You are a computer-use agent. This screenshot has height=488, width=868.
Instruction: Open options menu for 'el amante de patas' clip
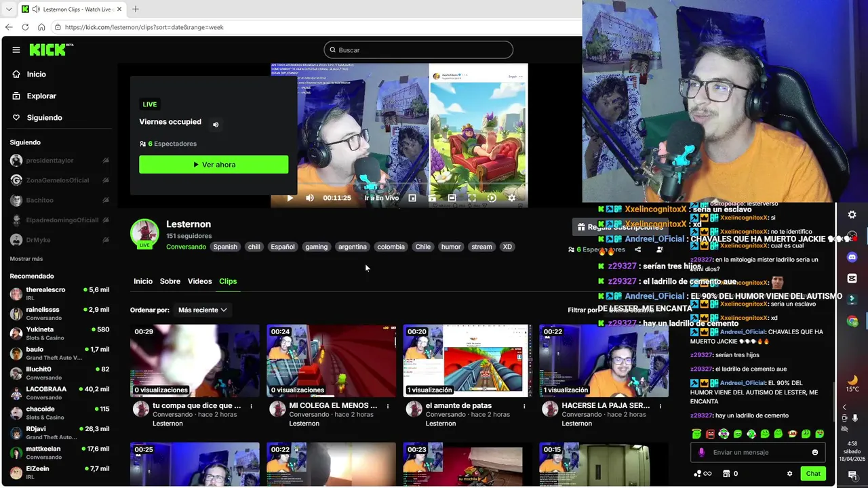click(x=524, y=406)
